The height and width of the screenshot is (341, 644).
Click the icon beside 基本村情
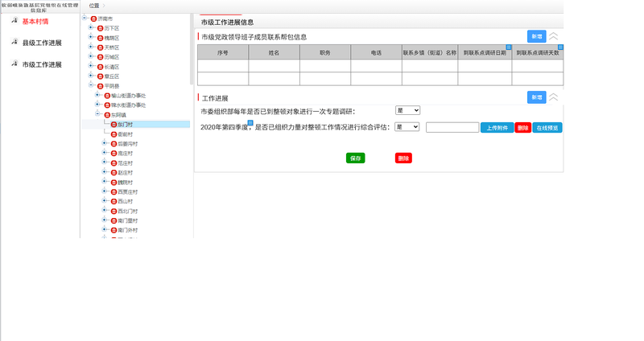coord(14,21)
